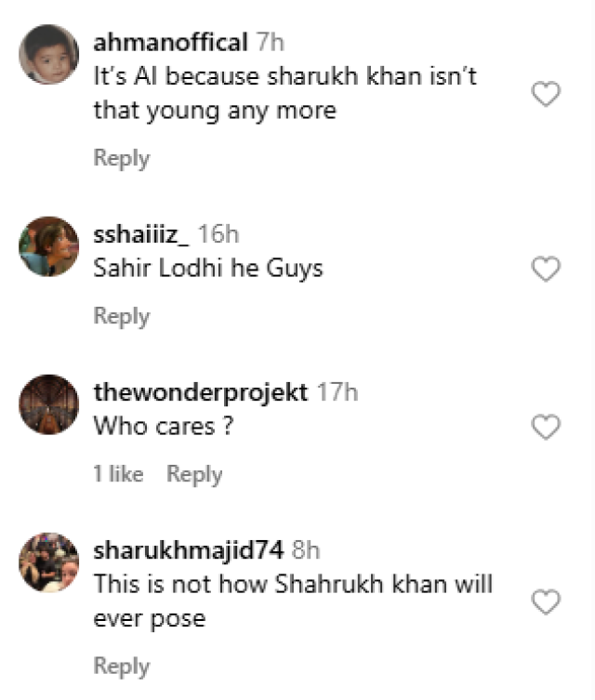Like the Sahir Lodhi comment heart
This screenshot has height=700, width=595.
point(546,269)
